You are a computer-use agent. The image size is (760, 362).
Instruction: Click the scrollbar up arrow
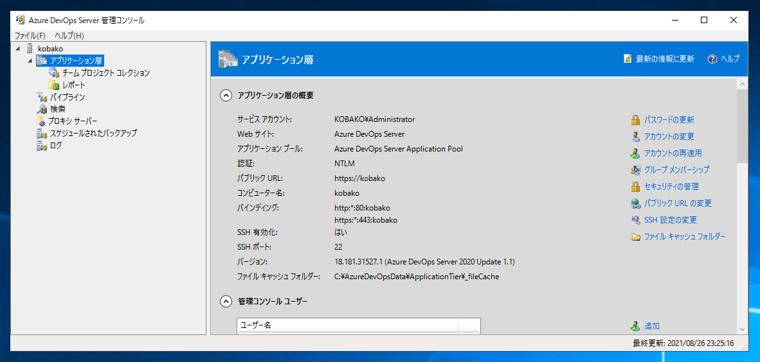tap(742, 85)
